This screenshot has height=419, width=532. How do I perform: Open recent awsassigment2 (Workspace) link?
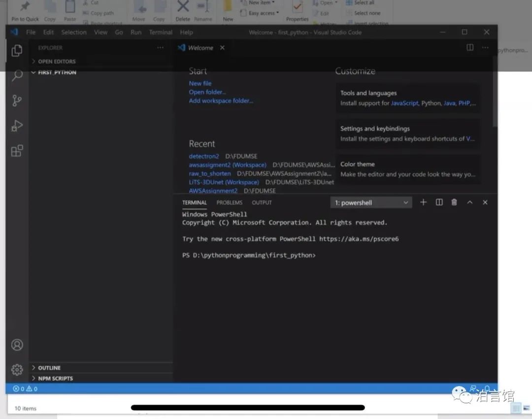(x=228, y=165)
